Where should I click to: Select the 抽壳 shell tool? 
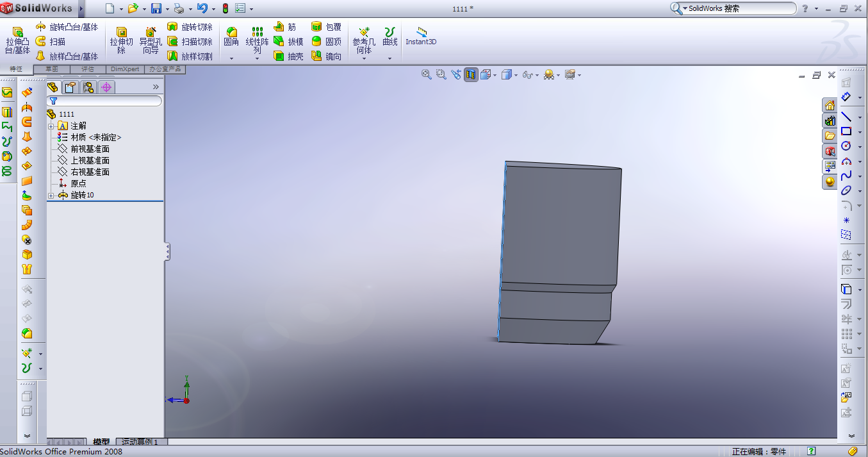pyautogui.click(x=288, y=56)
